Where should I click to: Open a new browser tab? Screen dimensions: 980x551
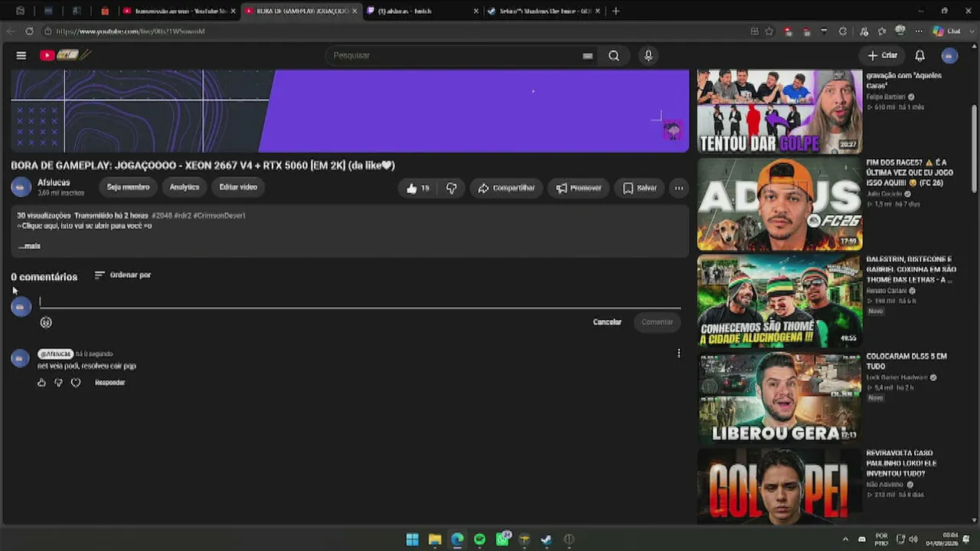click(616, 11)
